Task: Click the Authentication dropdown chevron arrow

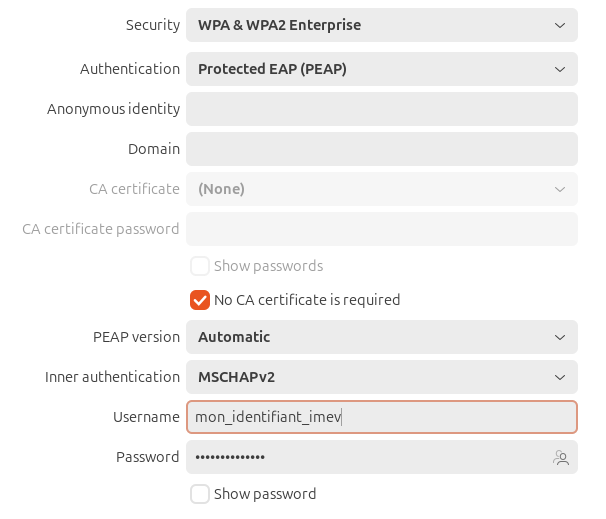Action: pyautogui.click(x=560, y=70)
